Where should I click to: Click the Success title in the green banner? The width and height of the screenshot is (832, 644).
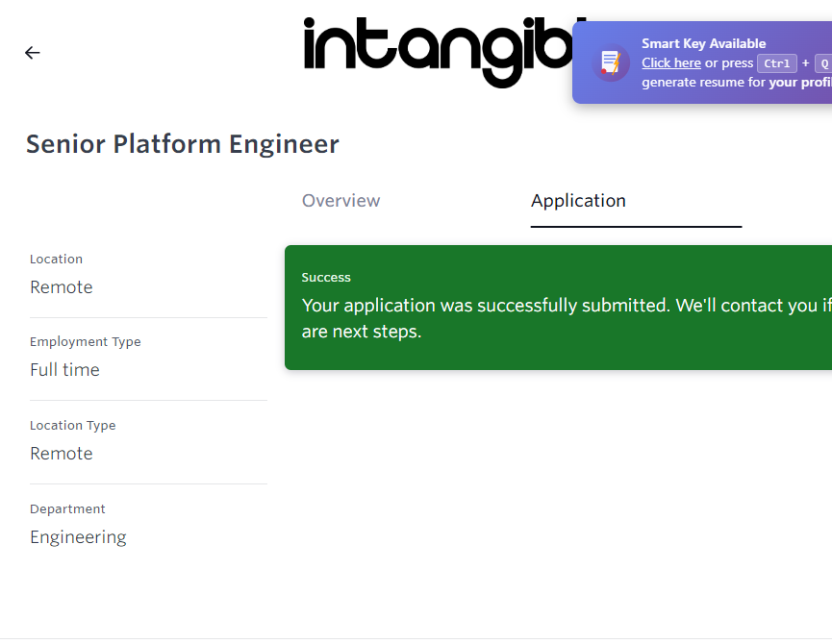click(x=326, y=278)
